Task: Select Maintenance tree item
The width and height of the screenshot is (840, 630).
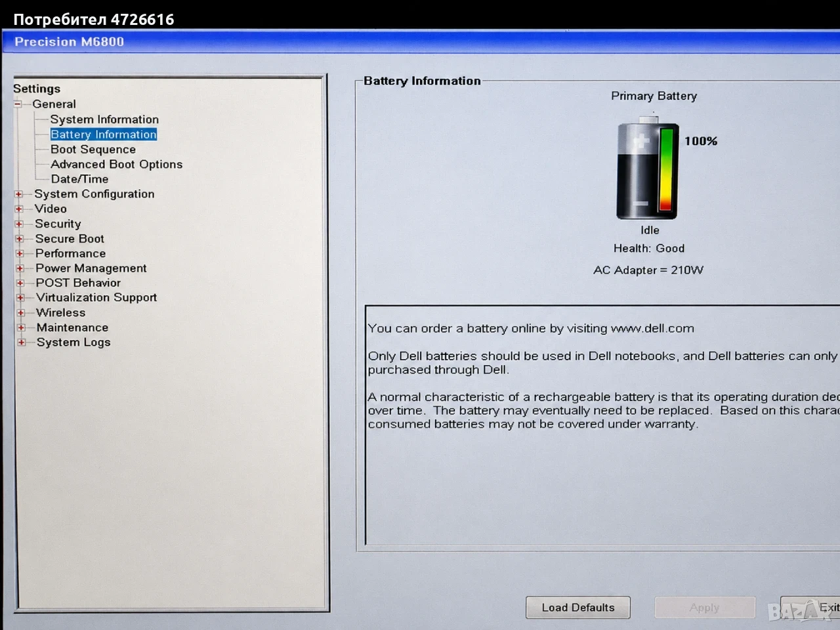Action: 72,327
